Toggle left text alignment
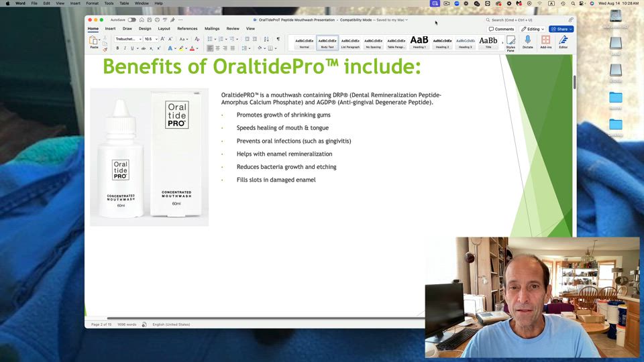Image resolution: width=644 pixels, height=362 pixels. tap(210, 48)
